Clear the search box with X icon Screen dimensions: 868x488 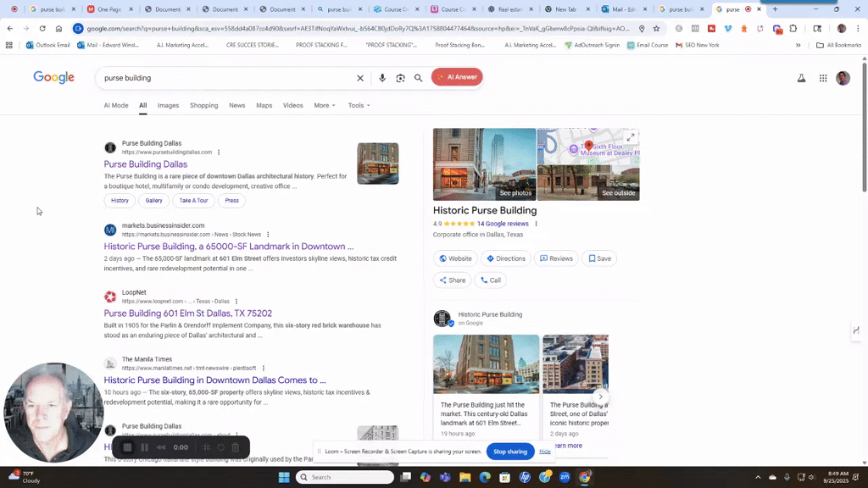click(359, 78)
